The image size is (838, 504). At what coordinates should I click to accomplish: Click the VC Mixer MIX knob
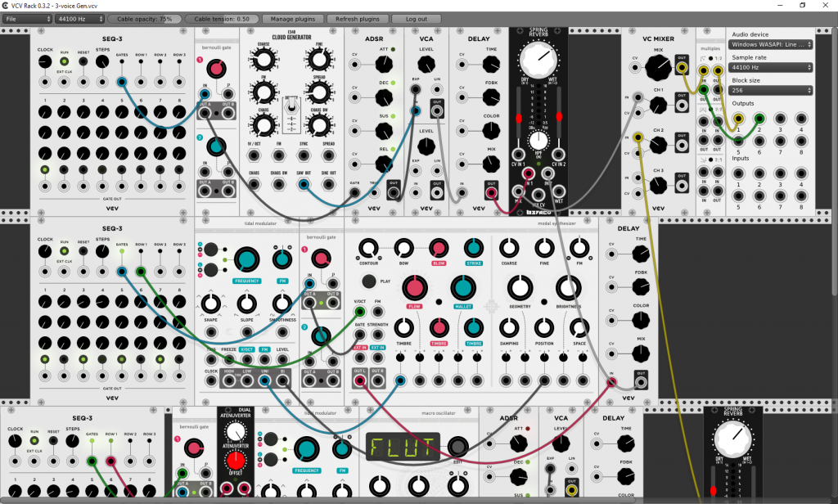tap(658, 68)
